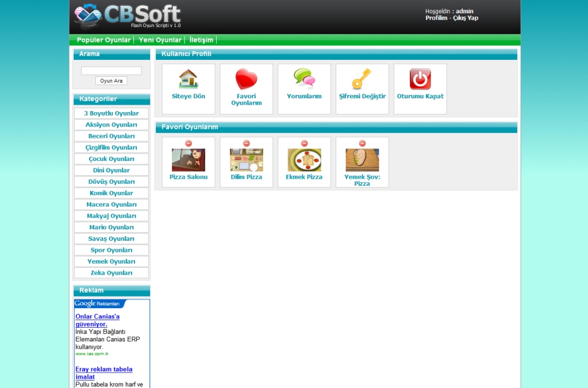This screenshot has width=588, height=388.
Task: Click the Dilim Pizza title link
Action: pyautogui.click(x=247, y=177)
